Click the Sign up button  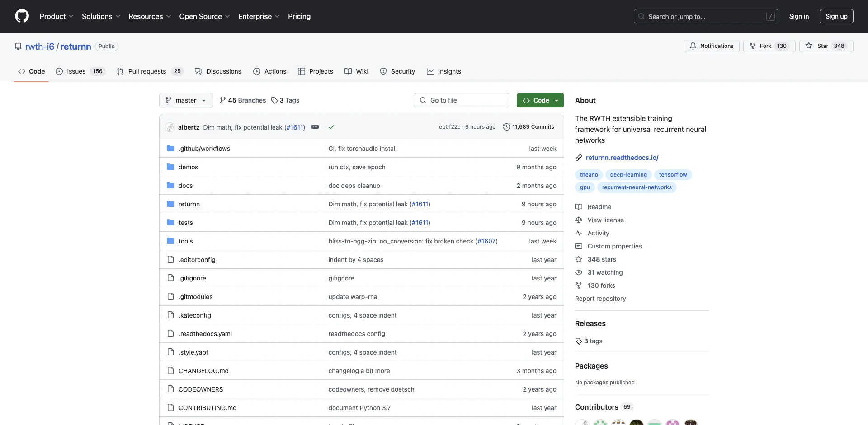point(836,16)
